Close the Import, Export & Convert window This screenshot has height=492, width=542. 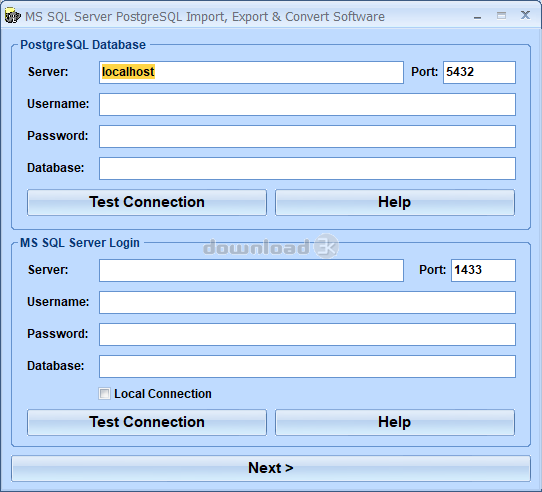point(525,15)
